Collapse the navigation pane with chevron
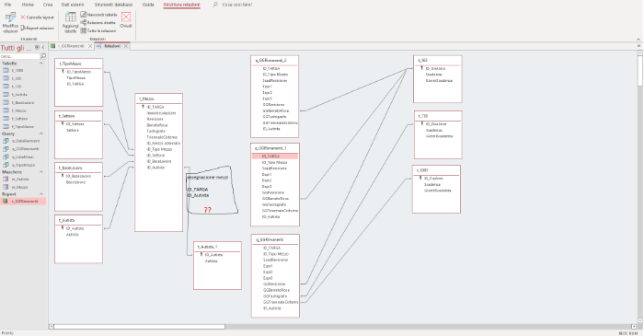The image size is (644, 336). (x=43, y=48)
